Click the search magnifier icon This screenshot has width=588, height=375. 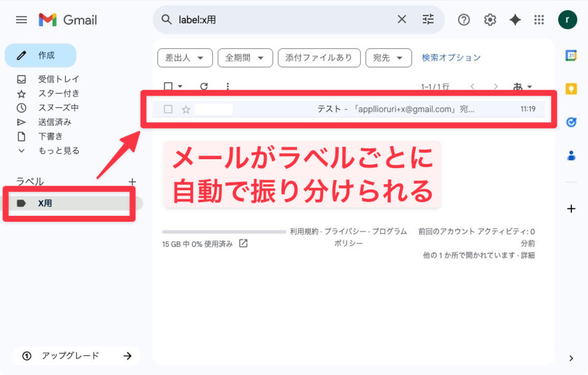click(166, 19)
